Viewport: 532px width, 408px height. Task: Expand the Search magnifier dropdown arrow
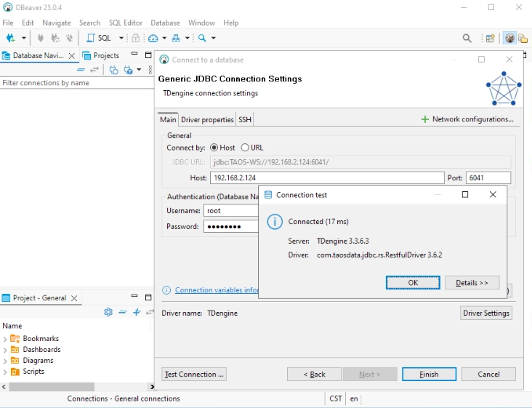[214, 38]
